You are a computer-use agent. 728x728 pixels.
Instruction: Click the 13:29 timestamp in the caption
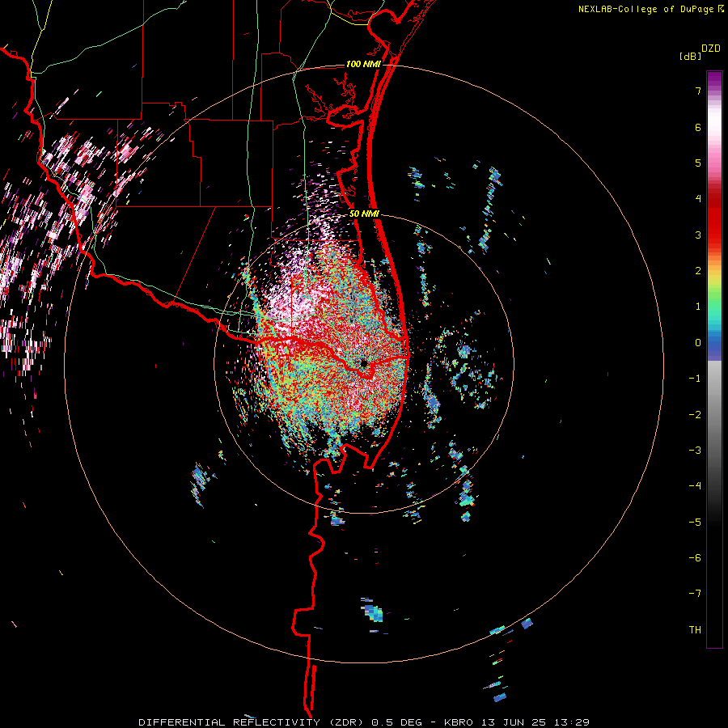click(574, 722)
